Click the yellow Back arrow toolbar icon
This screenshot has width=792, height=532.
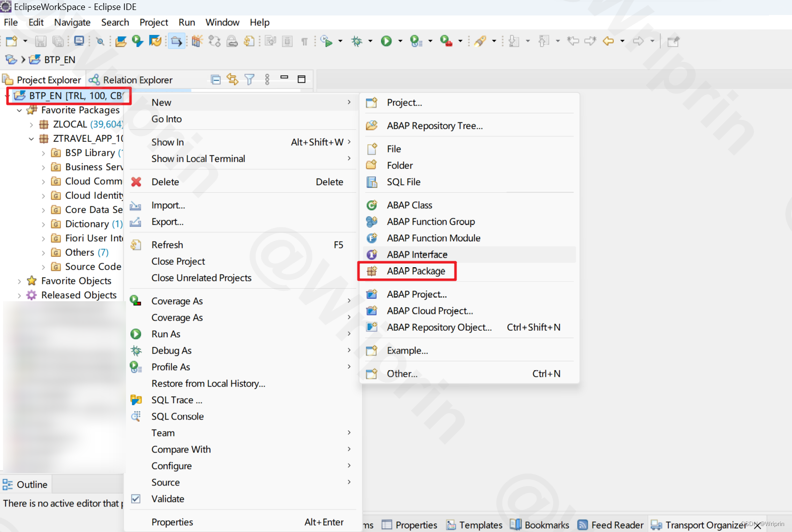(608, 41)
